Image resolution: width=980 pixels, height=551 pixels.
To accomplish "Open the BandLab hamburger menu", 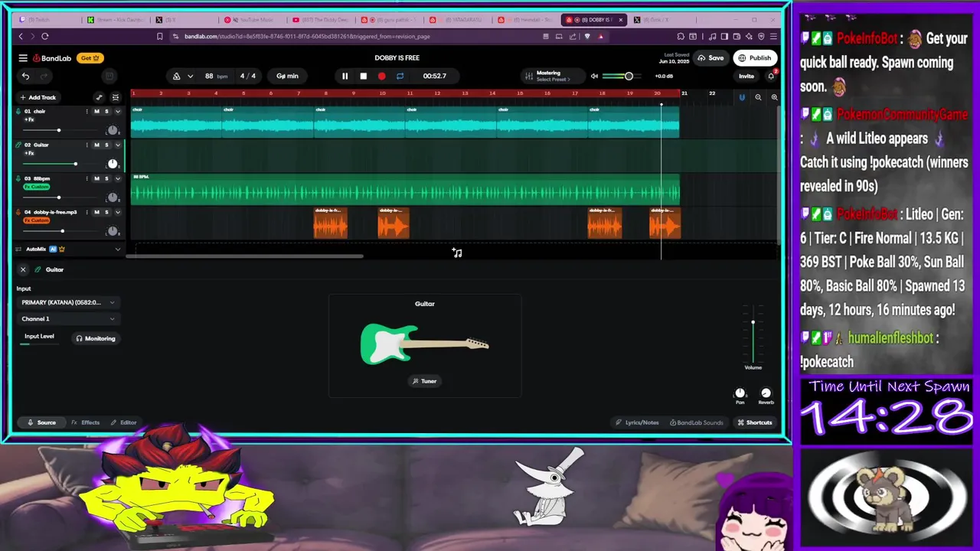I will [x=23, y=58].
